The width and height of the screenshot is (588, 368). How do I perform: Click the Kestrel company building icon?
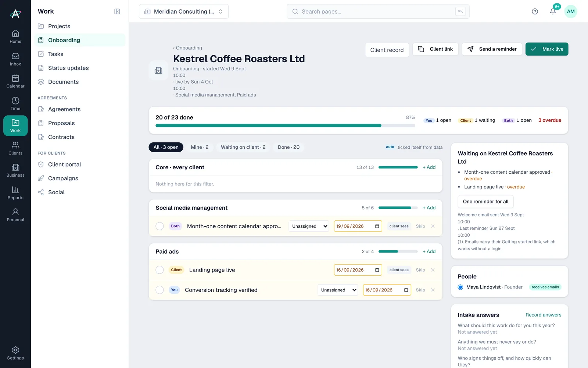click(x=158, y=70)
